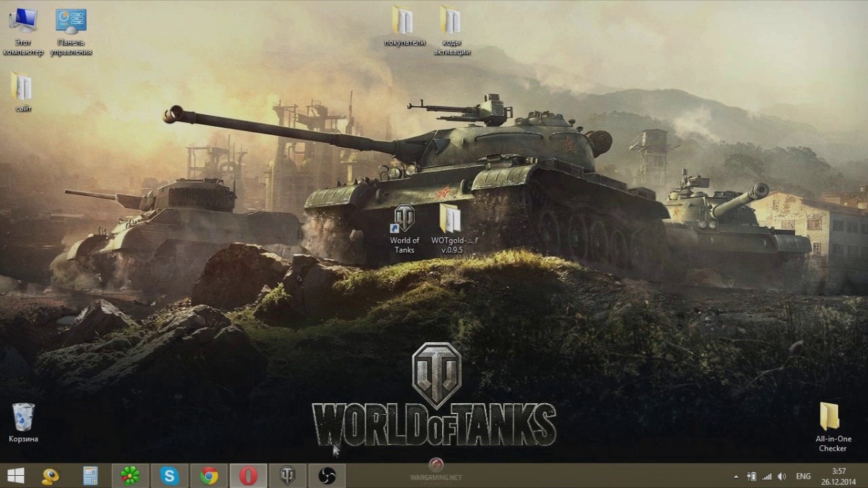Open Skype from the taskbar
Screen dimensions: 868x488
click(170, 476)
